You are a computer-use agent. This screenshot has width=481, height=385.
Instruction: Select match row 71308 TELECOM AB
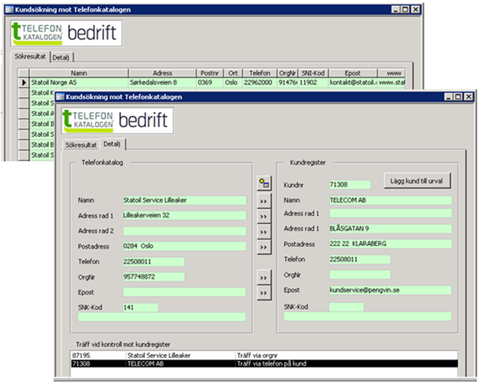264,364
